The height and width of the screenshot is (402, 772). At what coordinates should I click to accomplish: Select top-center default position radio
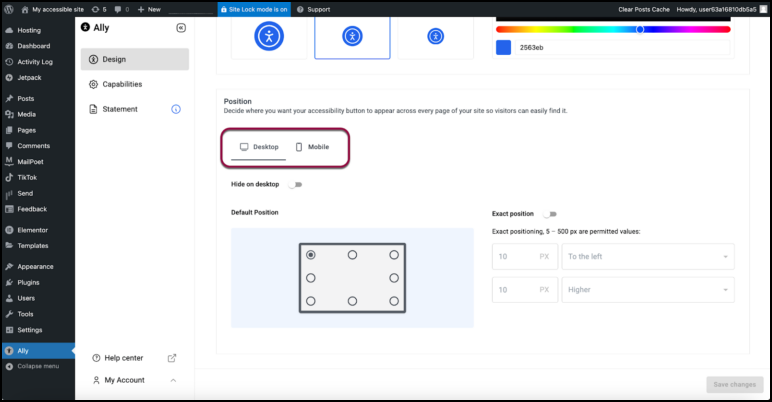click(x=353, y=255)
